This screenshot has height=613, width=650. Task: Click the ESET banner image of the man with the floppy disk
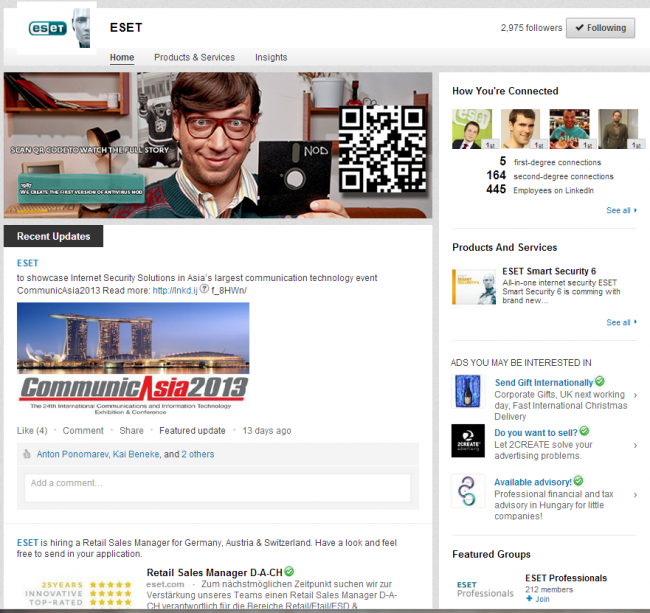(218, 145)
